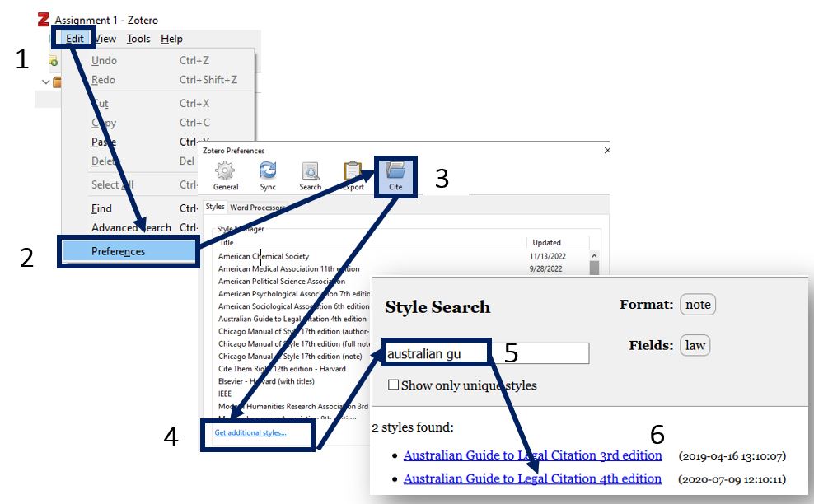Select the Styles tab

214,208
